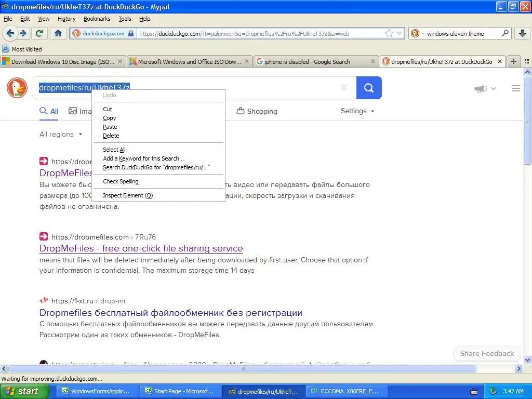Expand the All regions dropdown
Screen dimensions: 532x399
[61, 135]
